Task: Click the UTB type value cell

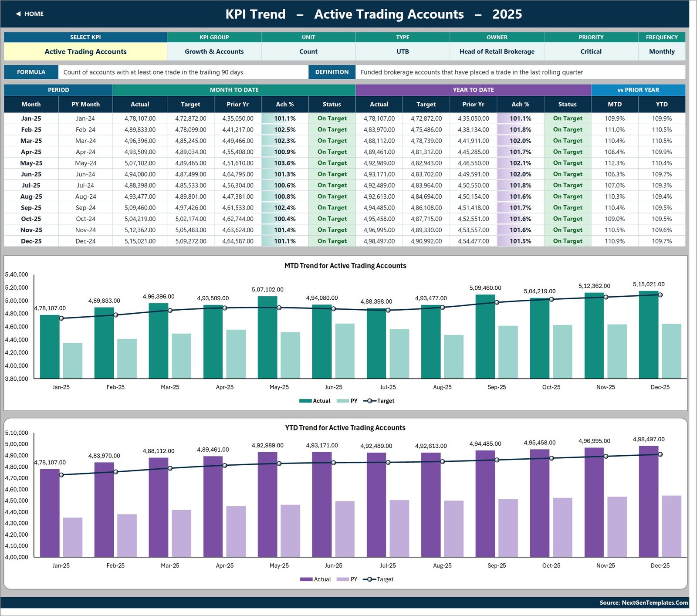Action: 403,51
